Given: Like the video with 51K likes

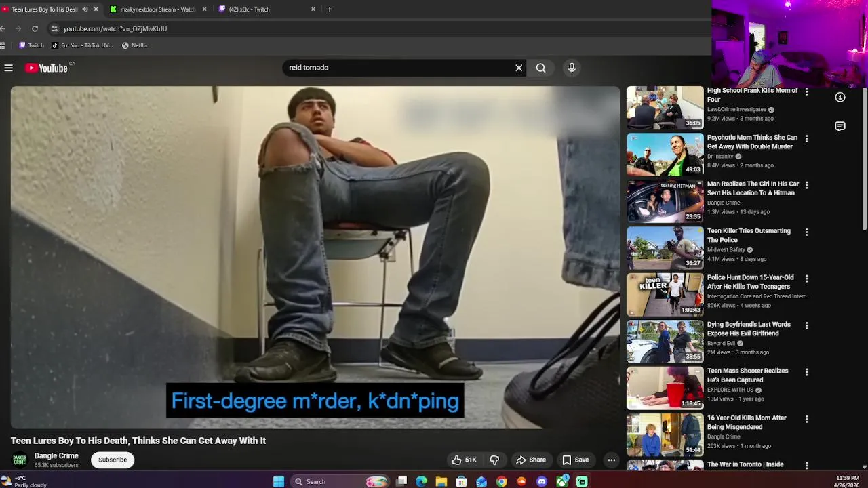Looking at the screenshot, I should click(465, 460).
